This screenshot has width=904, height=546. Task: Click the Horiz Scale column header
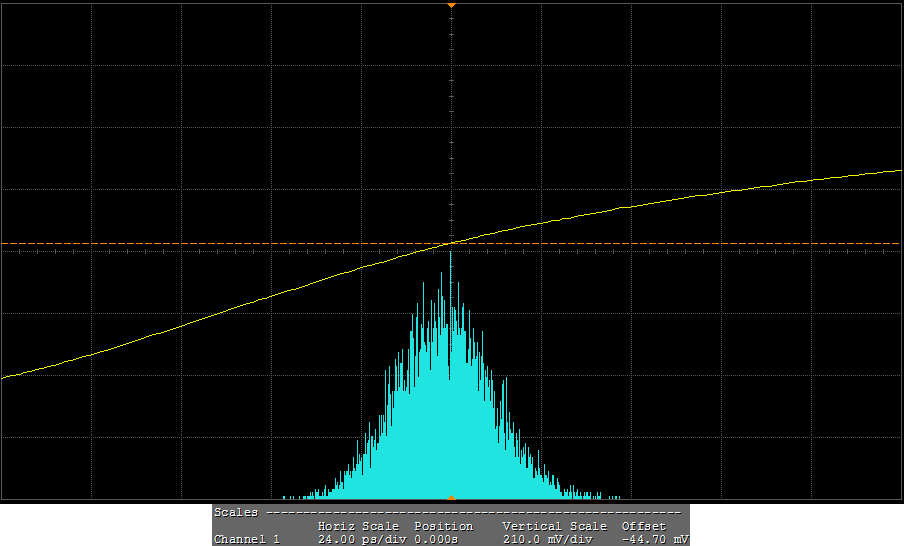tap(358, 526)
